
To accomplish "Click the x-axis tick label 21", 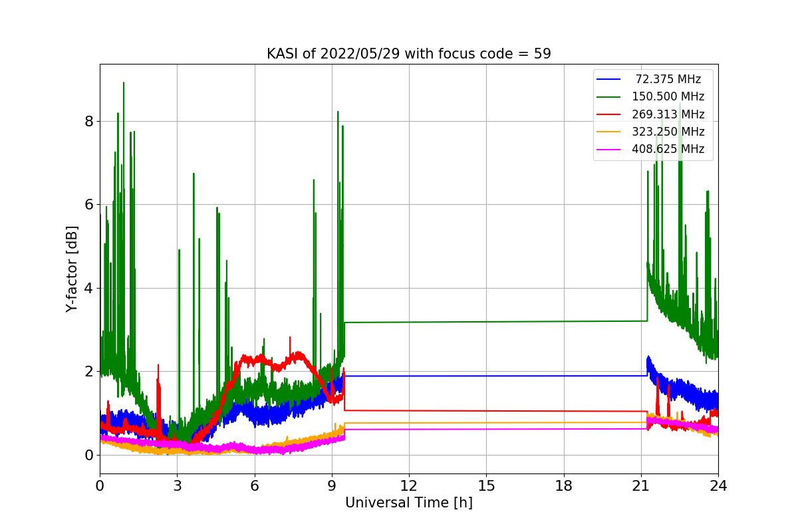I will [641, 485].
